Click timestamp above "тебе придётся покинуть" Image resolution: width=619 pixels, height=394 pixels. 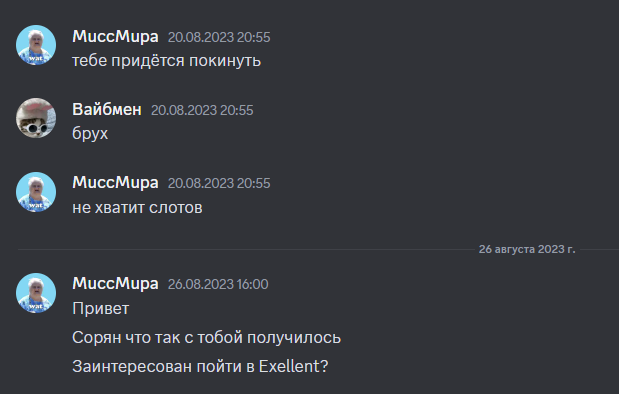[219, 38]
